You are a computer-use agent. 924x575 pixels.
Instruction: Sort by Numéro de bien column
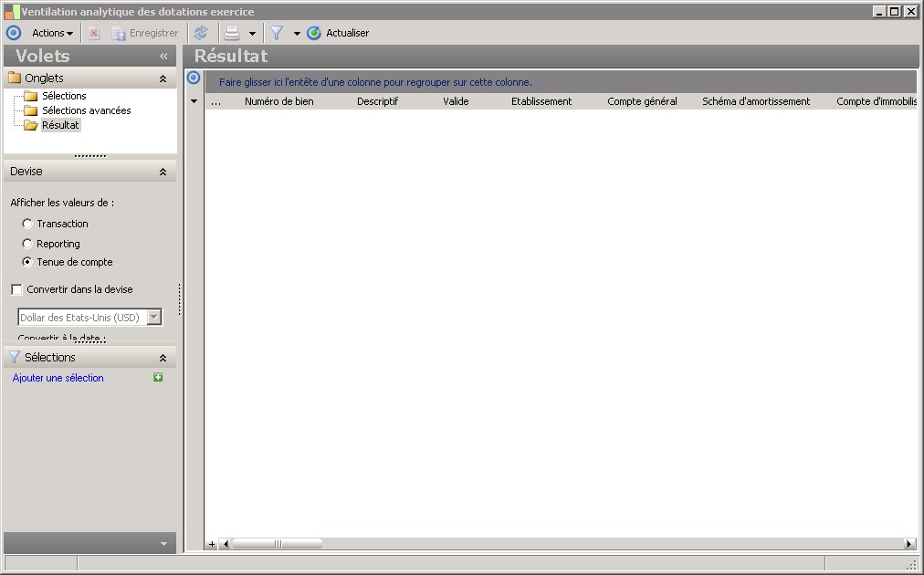[278, 101]
